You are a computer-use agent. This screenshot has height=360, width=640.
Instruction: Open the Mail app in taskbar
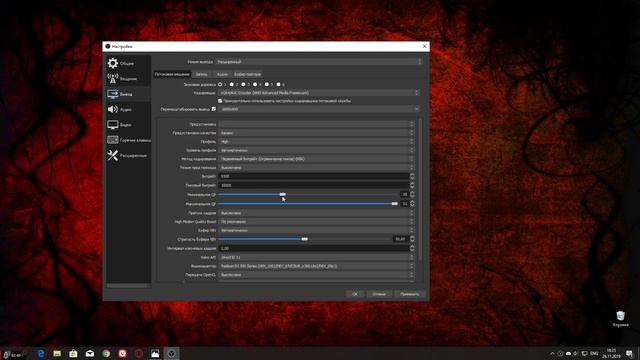(90, 353)
